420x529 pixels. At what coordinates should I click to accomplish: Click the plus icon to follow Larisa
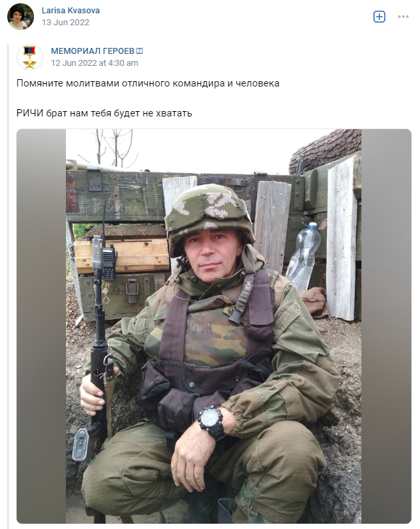(379, 17)
